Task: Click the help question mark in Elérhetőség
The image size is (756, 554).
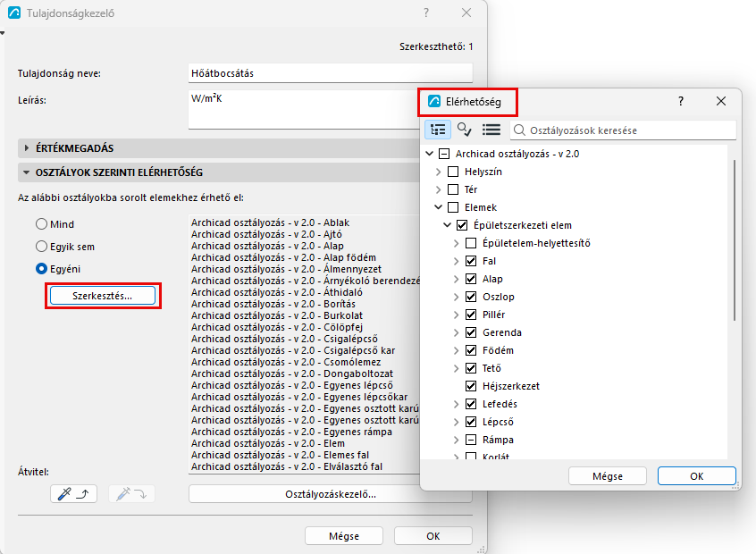Action: [x=680, y=101]
